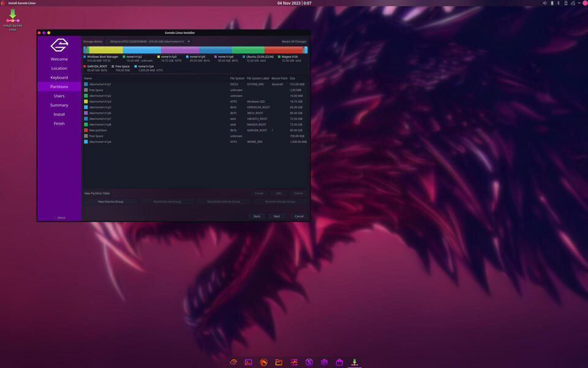The image size is (588, 368).
Task: Click the Ubuntu 23.04 legend label
Action: coord(260,56)
